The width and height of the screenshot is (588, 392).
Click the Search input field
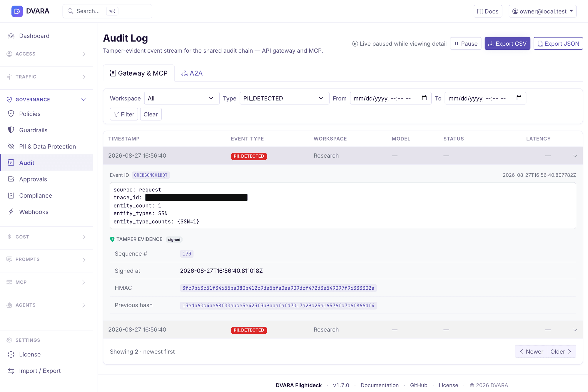pyautogui.click(x=107, y=11)
